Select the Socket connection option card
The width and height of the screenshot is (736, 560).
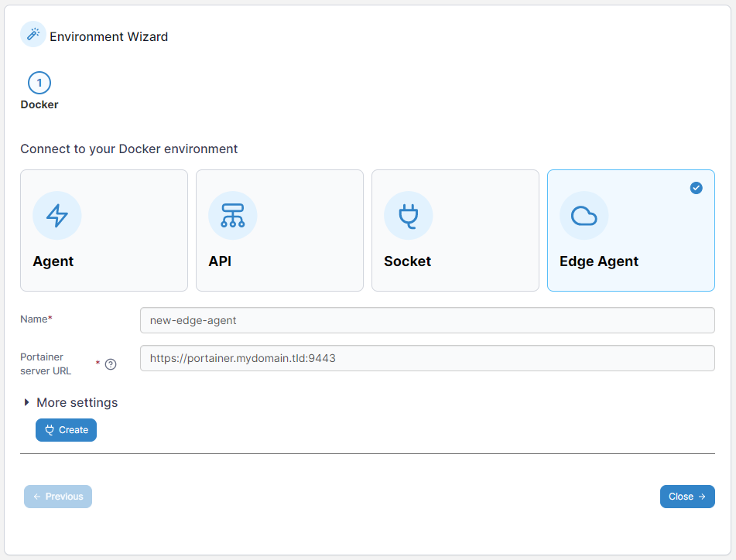tap(455, 230)
